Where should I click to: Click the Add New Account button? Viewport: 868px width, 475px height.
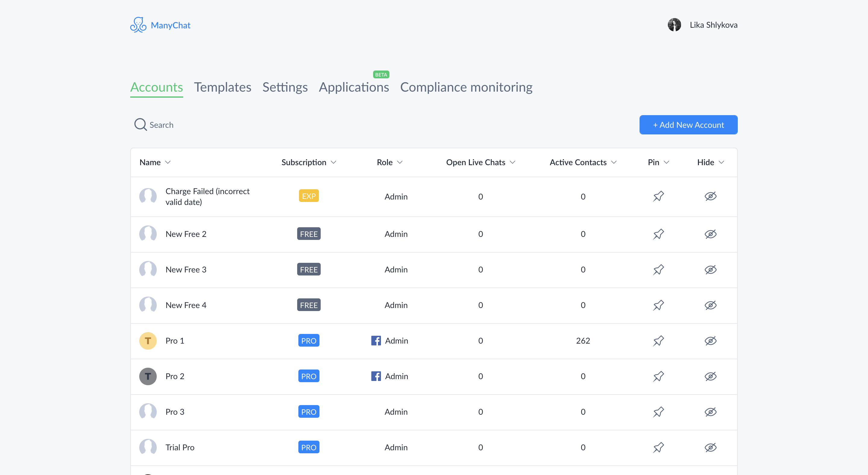tap(688, 125)
